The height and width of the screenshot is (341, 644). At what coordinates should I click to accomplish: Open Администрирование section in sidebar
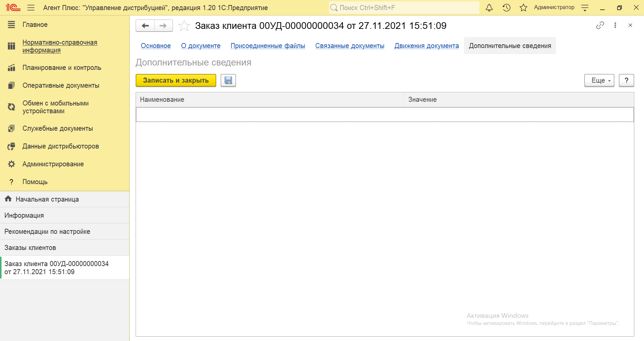53,164
